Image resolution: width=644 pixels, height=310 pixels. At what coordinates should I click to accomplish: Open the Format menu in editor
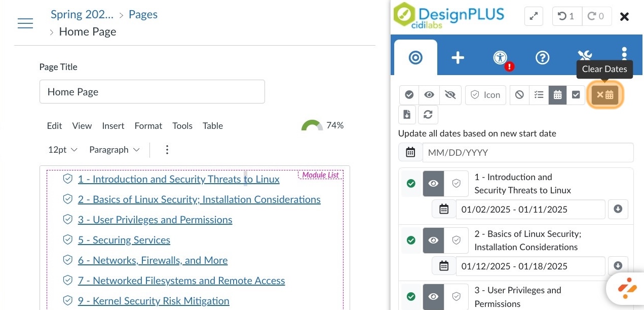click(x=148, y=126)
